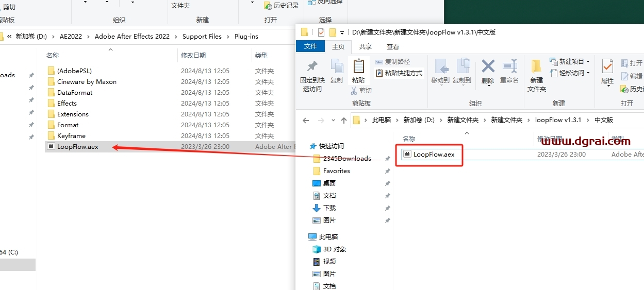Switch to the View (查看) tab
Viewport: 644px width, 290px height.
tap(393, 46)
